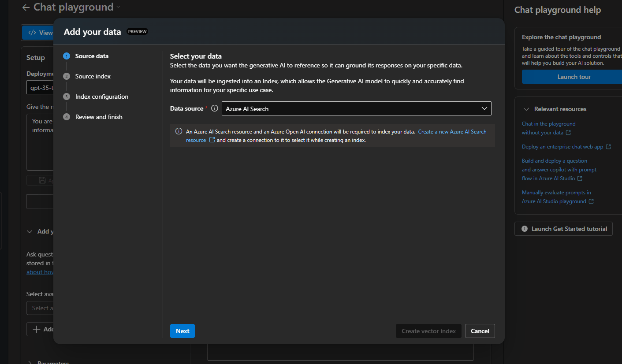
Task: Open Build and deploy a question and answer copilot link
Action: tap(559, 170)
